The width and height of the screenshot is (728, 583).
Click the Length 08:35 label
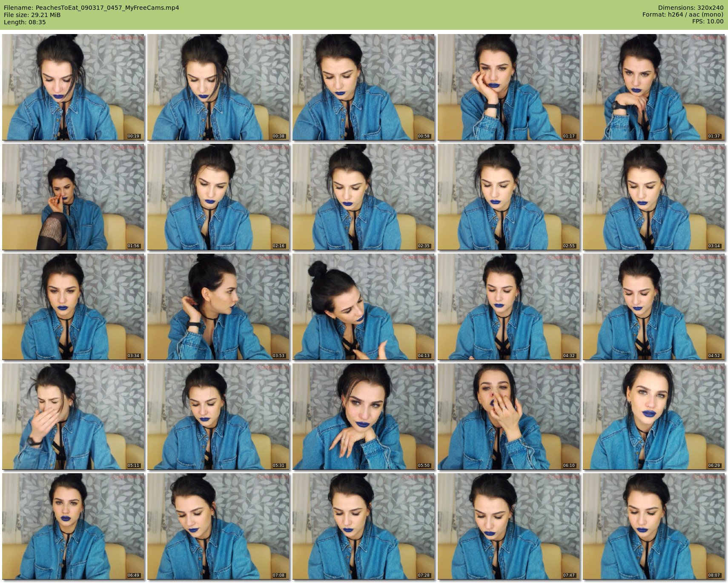pos(25,22)
